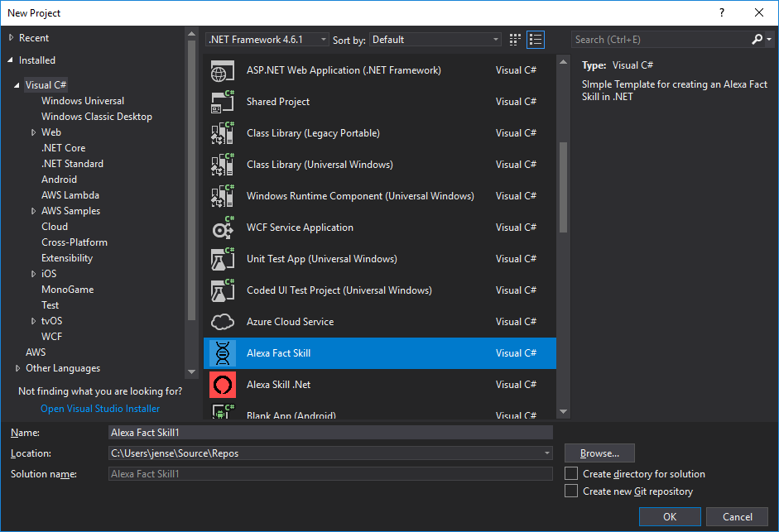This screenshot has height=532, width=779.
Task: Click the Azure Cloud Service cloud icon
Action: point(223,322)
